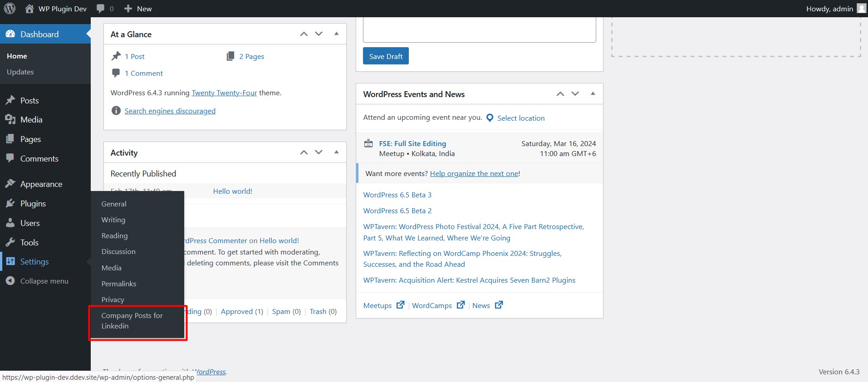Viewport: 868px width, 382px height.
Task: Click the admin user avatar icon
Action: pyautogui.click(x=861, y=9)
